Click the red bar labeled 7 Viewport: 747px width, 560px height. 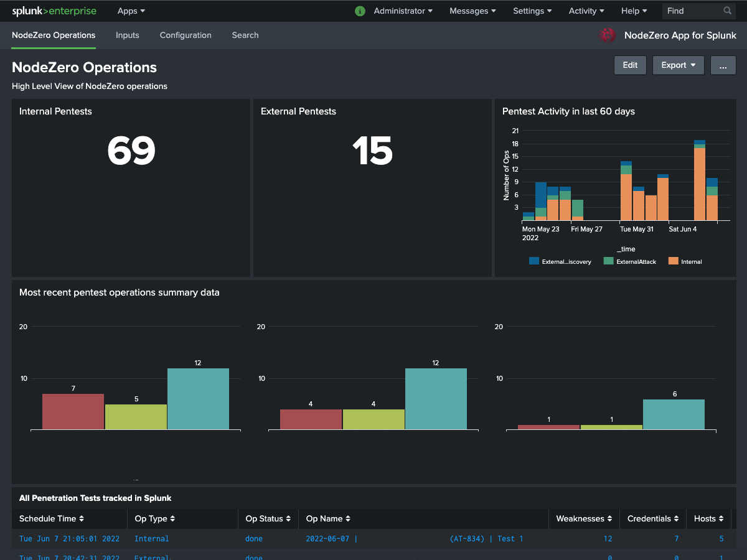pyautogui.click(x=73, y=412)
